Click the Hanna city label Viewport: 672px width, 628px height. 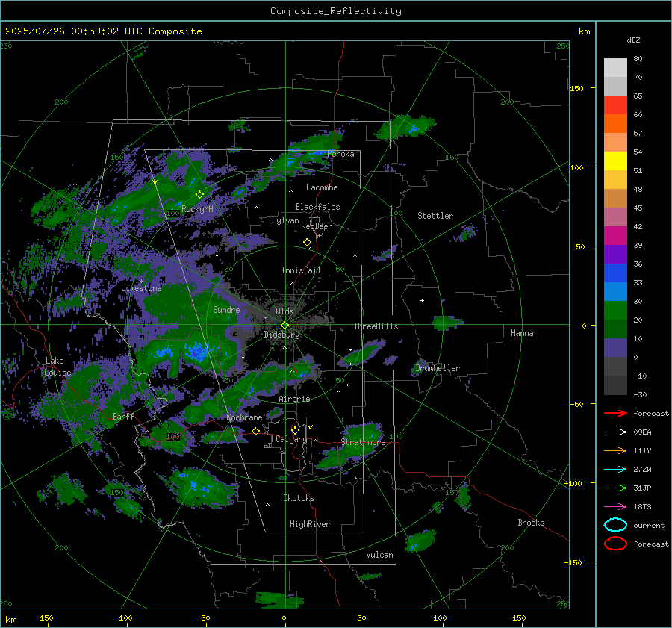tap(522, 333)
